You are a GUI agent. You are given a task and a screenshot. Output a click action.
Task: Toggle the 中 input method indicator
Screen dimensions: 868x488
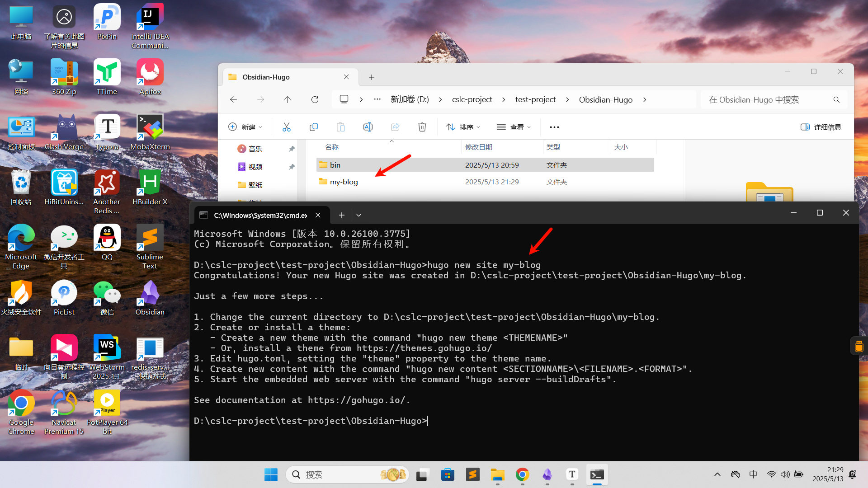pos(753,474)
